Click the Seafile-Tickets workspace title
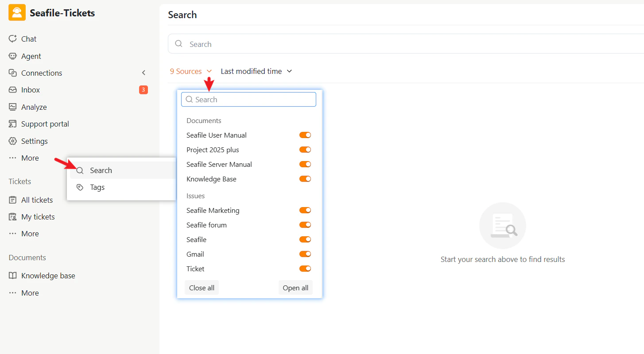644x354 pixels. click(x=62, y=13)
